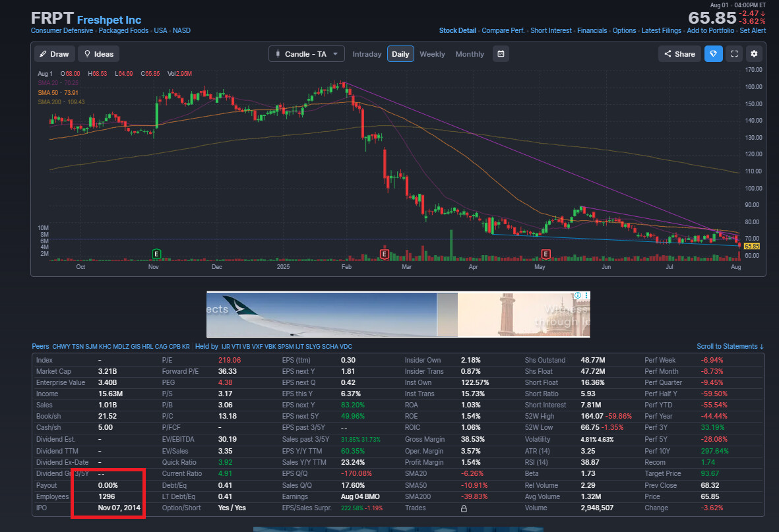Go to Short Interest page
The width and height of the screenshot is (779, 532).
[x=551, y=31]
